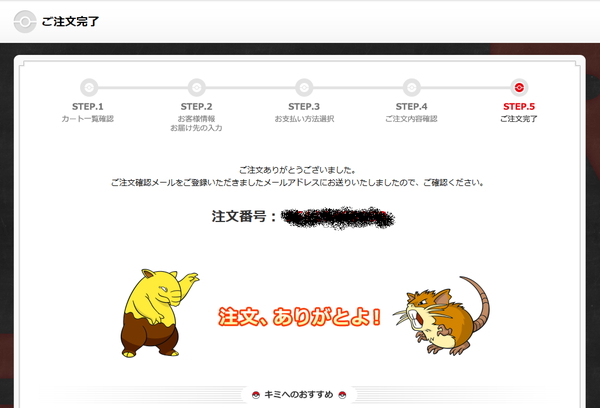Click the キミへのおすすめ section heading
Image resolution: width=600 pixels, height=408 pixels.
[299, 395]
